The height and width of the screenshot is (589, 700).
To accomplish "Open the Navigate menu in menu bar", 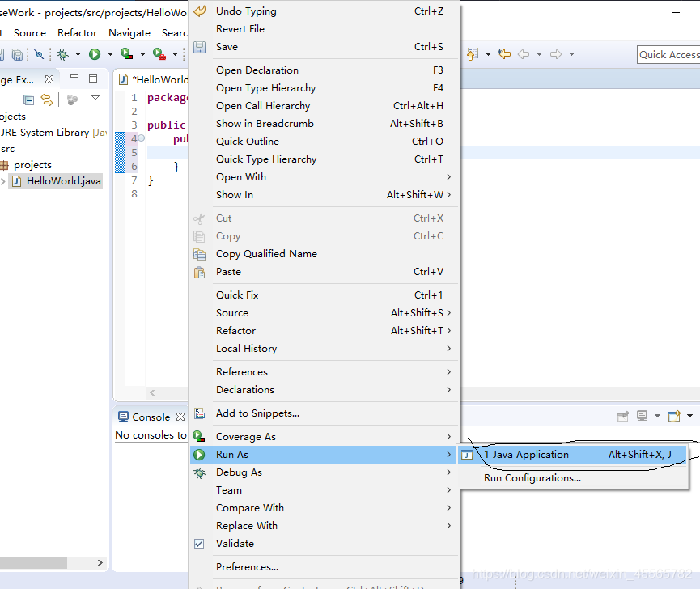I will pos(129,33).
